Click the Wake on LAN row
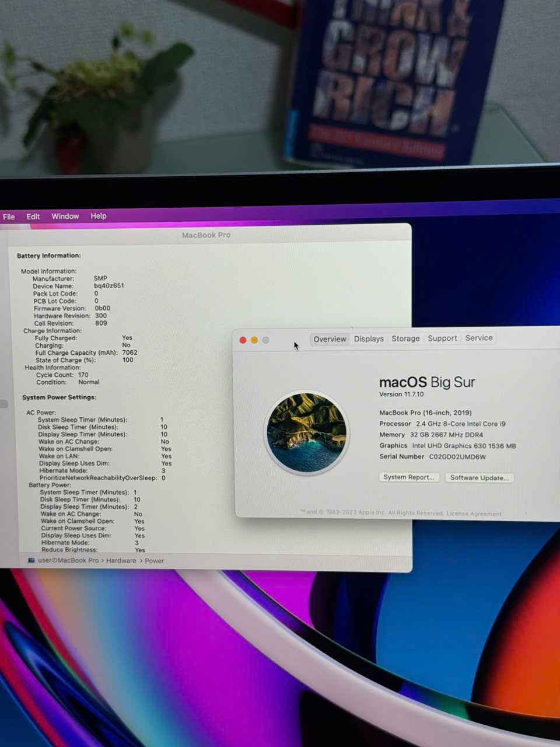Image resolution: width=560 pixels, height=747 pixels. coord(105,456)
